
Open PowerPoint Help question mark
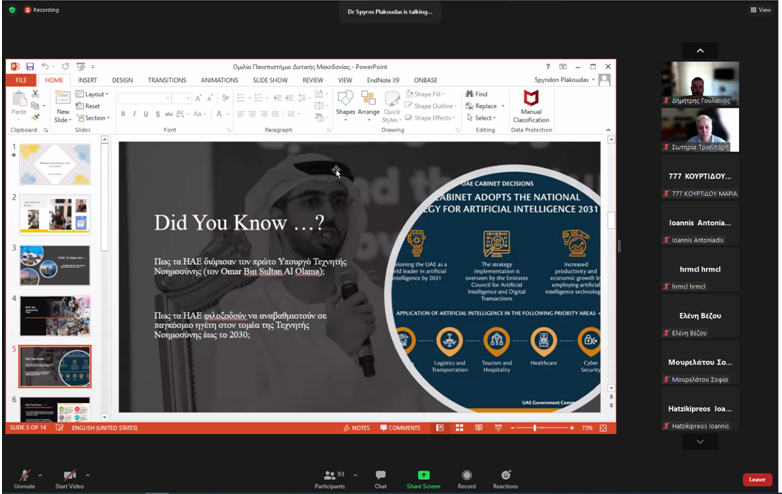coord(548,66)
